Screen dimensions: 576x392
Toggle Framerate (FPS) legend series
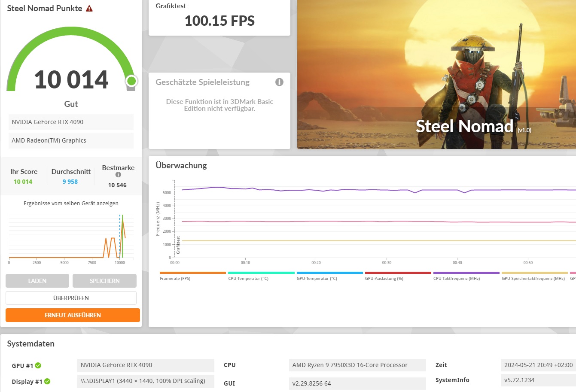(x=192, y=276)
